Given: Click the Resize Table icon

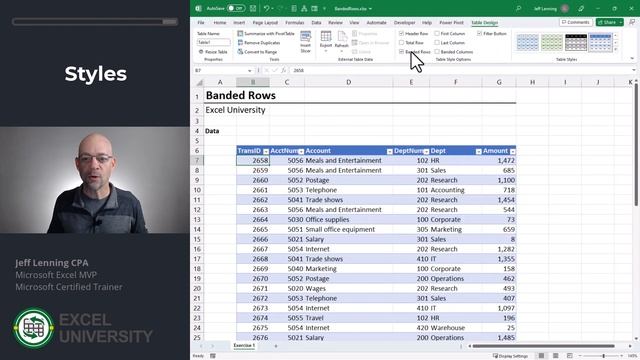Looking at the screenshot, I should [201, 52].
